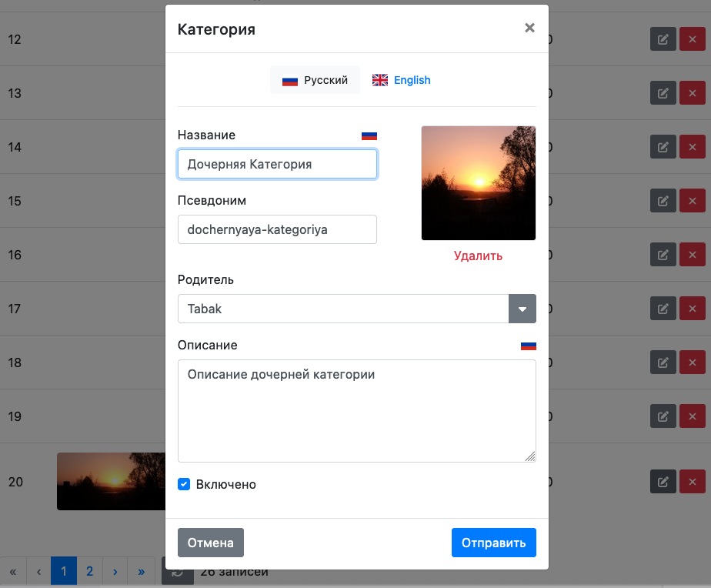Click the Описание text area
This screenshot has width=711, height=588.
point(357,411)
